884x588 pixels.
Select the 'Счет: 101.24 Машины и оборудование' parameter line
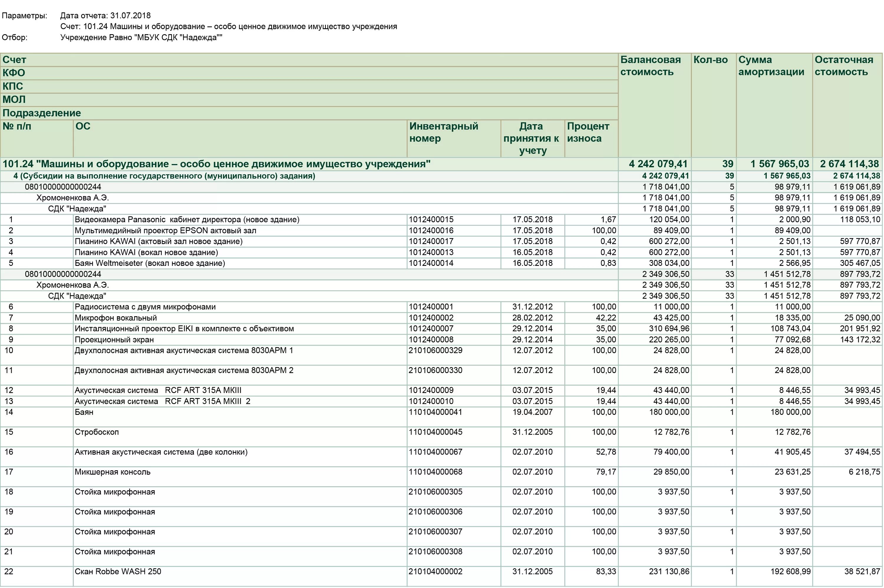click(x=228, y=26)
